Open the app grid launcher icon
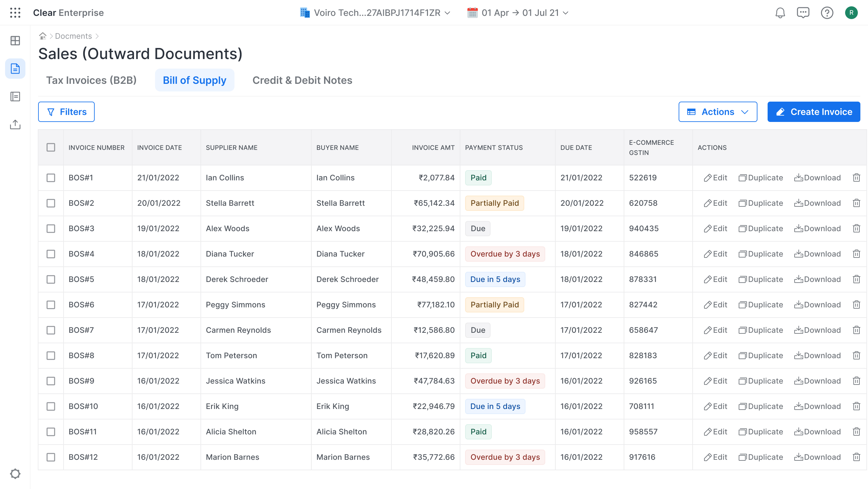Image resolution: width=868 pixels, height=489 pixels. click(15, 13)
